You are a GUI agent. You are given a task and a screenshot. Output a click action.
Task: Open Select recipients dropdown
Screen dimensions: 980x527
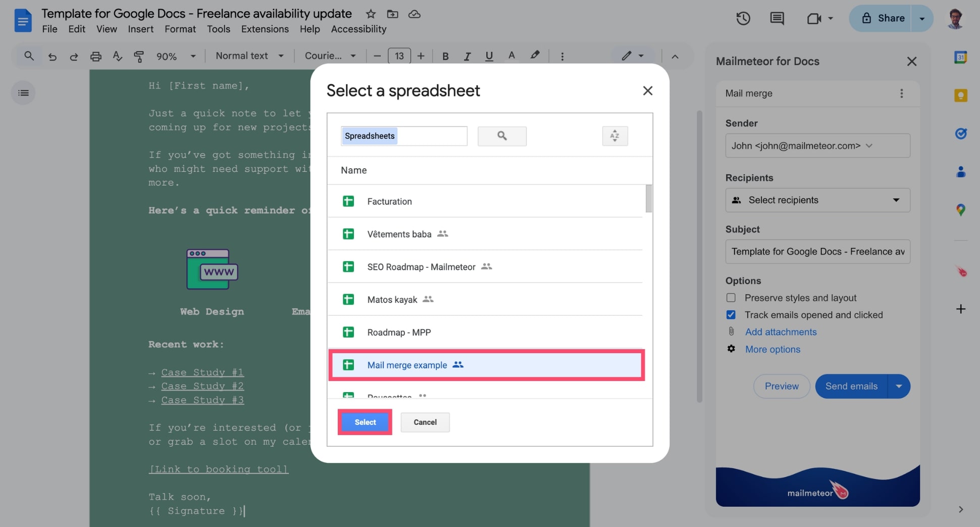817,200
